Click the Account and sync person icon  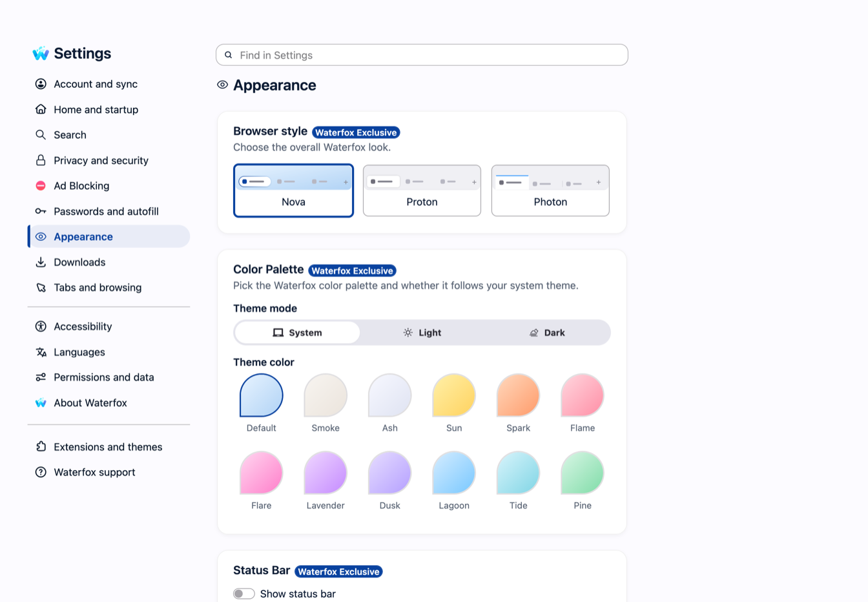click(x=41, y=84)
